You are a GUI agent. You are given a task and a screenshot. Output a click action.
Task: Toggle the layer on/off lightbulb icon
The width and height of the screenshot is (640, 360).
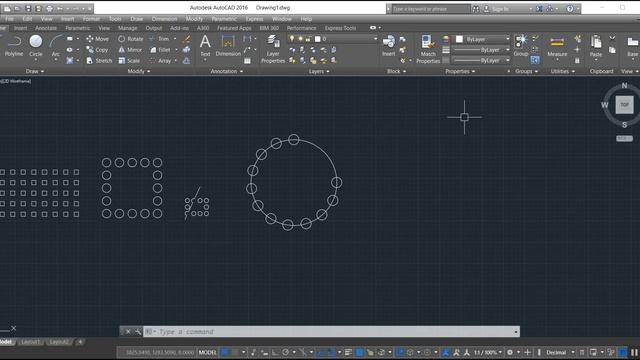coord(291,39)
